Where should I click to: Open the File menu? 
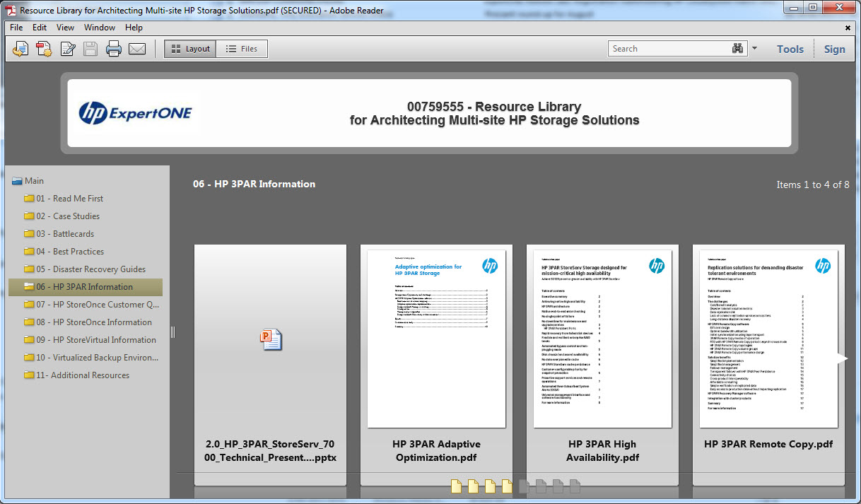click(x=16, y=28)
